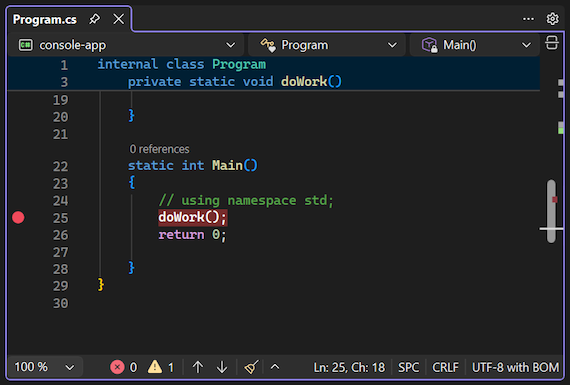Open the 100 % zoom dropdown

coord(45,367)
